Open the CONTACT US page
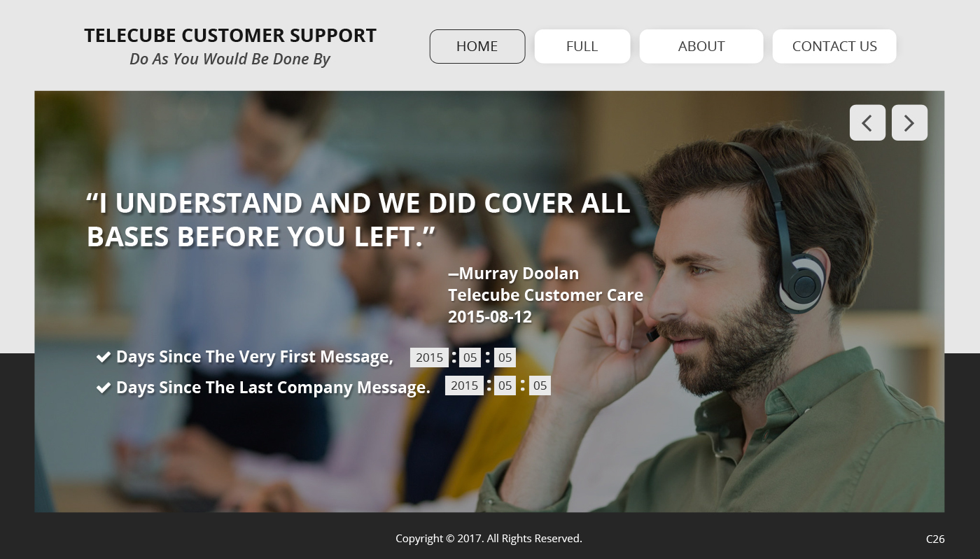The width and height of the screenshot is (980, 559). click(834, 46)
